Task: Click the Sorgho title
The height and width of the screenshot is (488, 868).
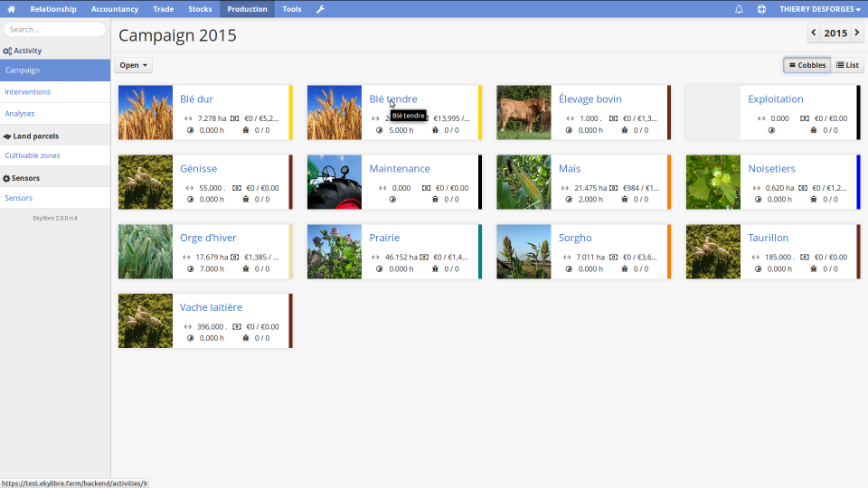Action: [x=575, y=238]
